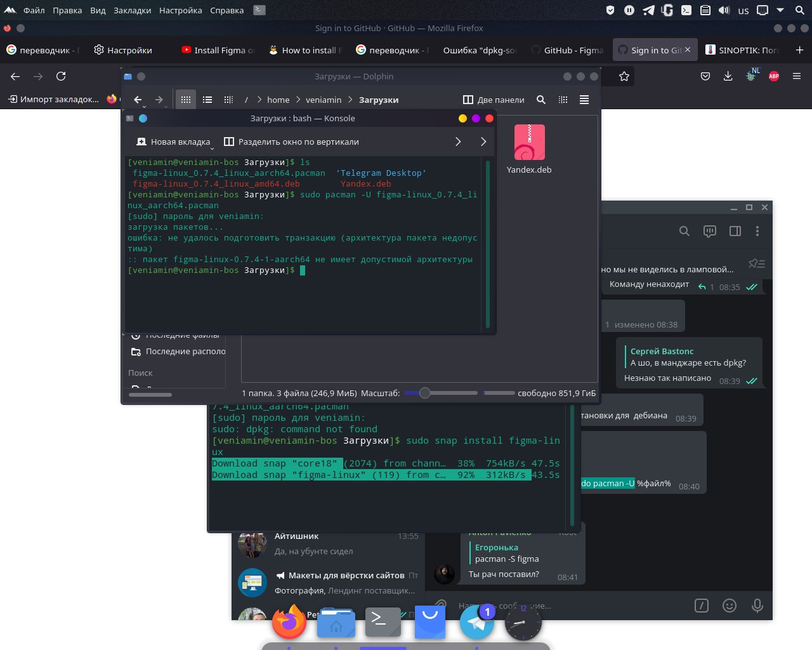Select the Yandex.deb file
The image size is (812, 650).
pos(529,150)
